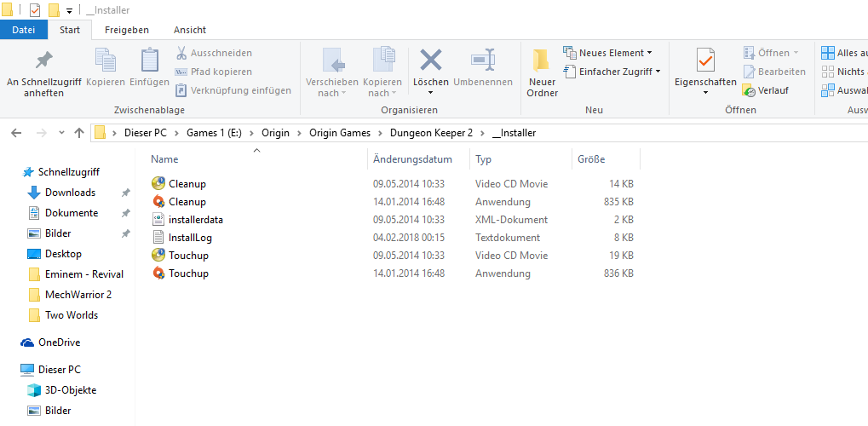Sort by the Name column header

click(x=164, y=159)
